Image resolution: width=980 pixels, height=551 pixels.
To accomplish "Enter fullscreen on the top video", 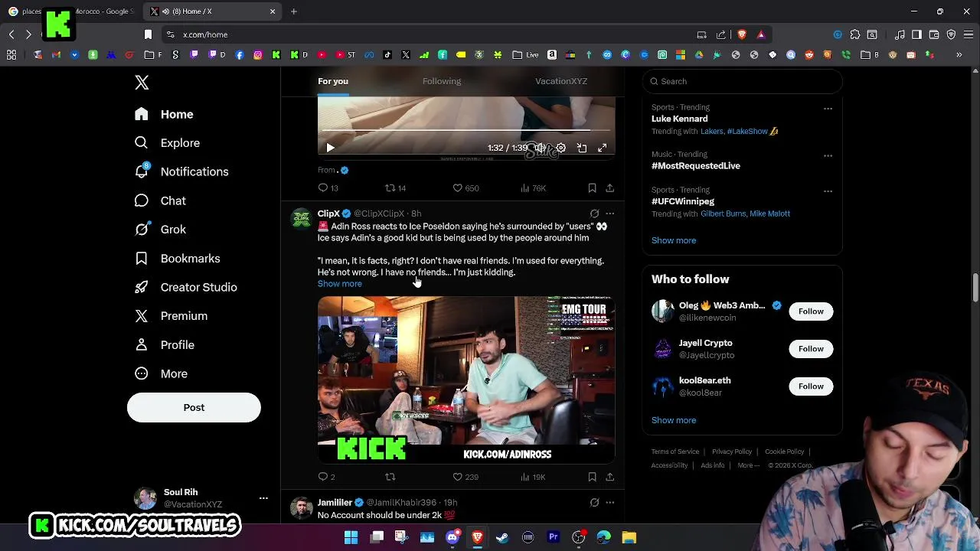I will pyautogui.click(x=603, y=148).
